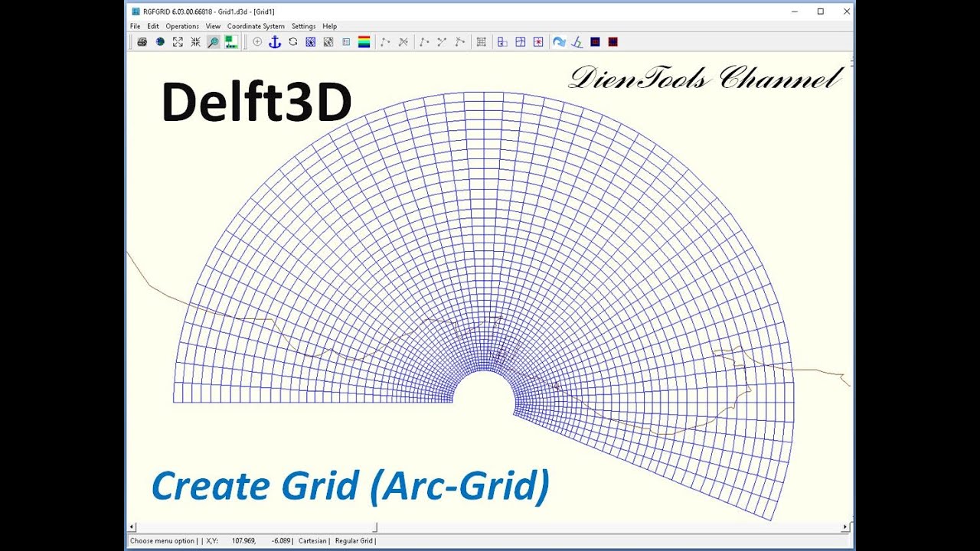Viewport: 980px width, 551px height.
Task: Click the inward-arrows zoom icon
Action: tap(195, 42)
